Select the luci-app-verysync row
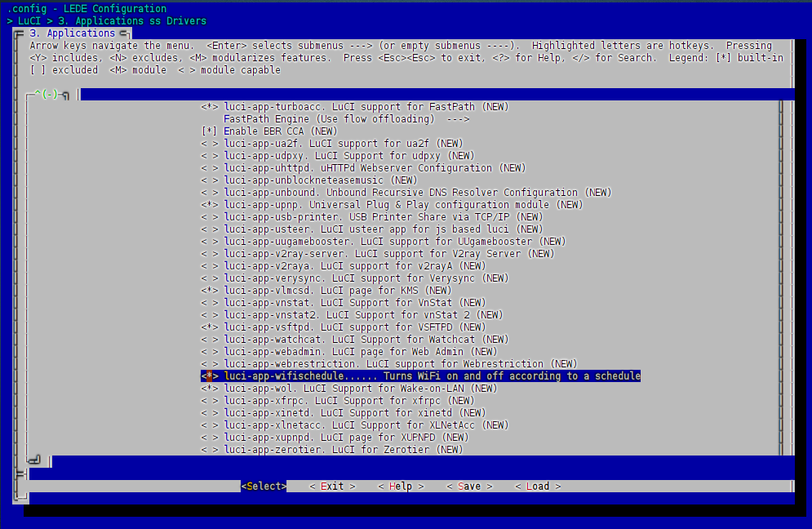812x529 pixels. (x=355, y=278)
